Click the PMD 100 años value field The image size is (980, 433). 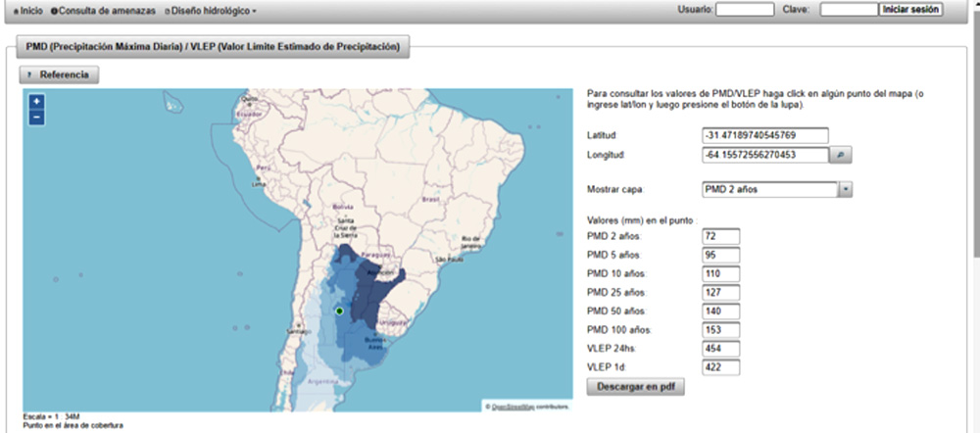[x=720, y=329]
